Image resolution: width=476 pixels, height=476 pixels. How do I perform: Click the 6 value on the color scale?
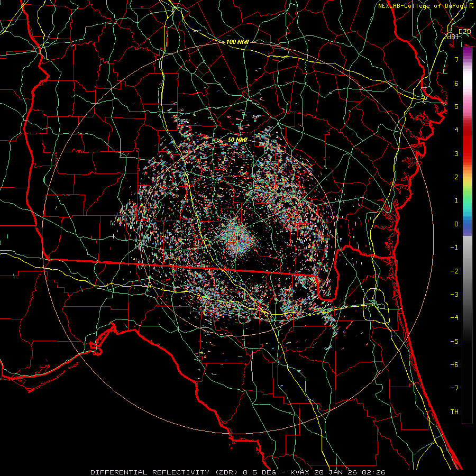tap(456, 83)
